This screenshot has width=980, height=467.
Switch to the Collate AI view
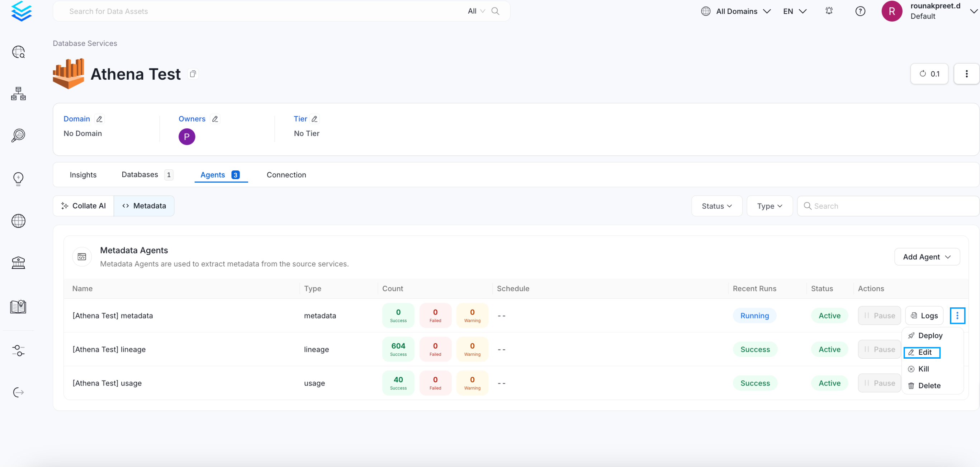pyautogui.click(x=83, y=206)
